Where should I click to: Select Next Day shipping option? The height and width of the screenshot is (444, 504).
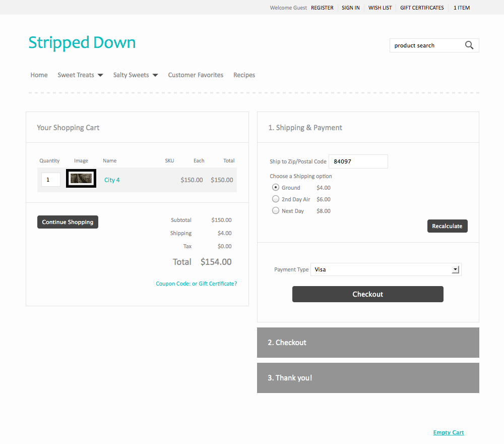(x=276, y=211)
